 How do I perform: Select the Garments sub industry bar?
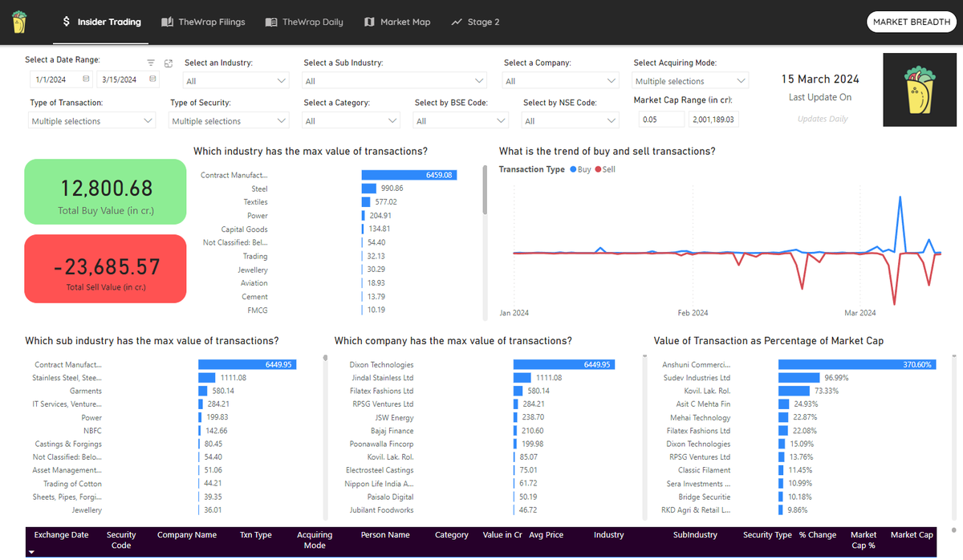tap(203, 391)
